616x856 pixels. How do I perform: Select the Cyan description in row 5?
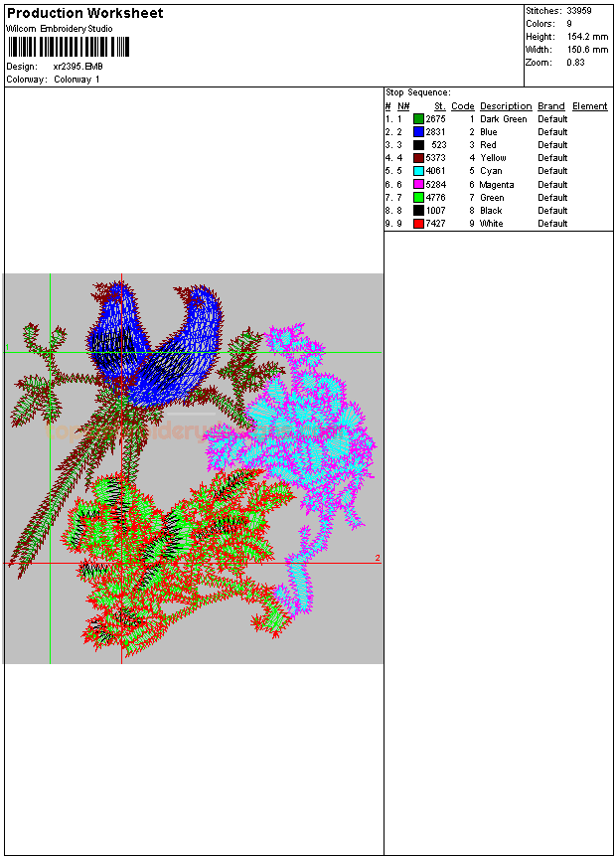point(491,171)
